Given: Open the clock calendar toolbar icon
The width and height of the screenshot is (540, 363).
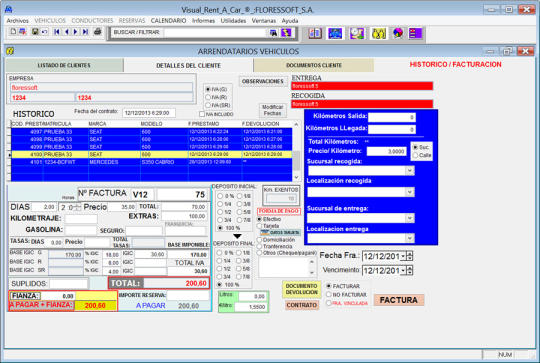Looking at the screenshot, I should [357, 33].
